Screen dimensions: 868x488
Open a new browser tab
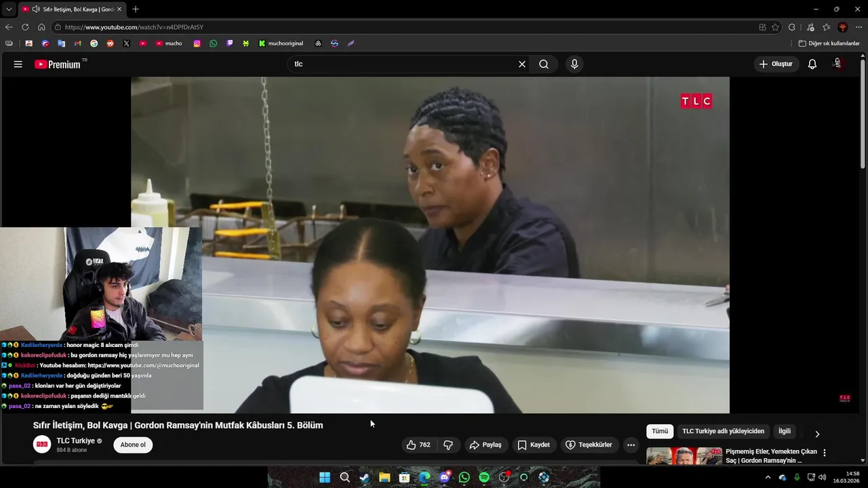tap(136, 9)
